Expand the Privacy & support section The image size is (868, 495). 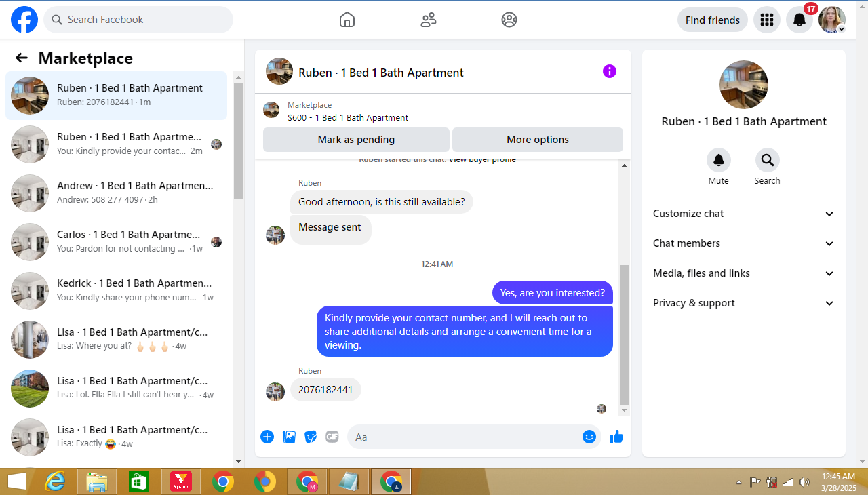pos(744,303)
